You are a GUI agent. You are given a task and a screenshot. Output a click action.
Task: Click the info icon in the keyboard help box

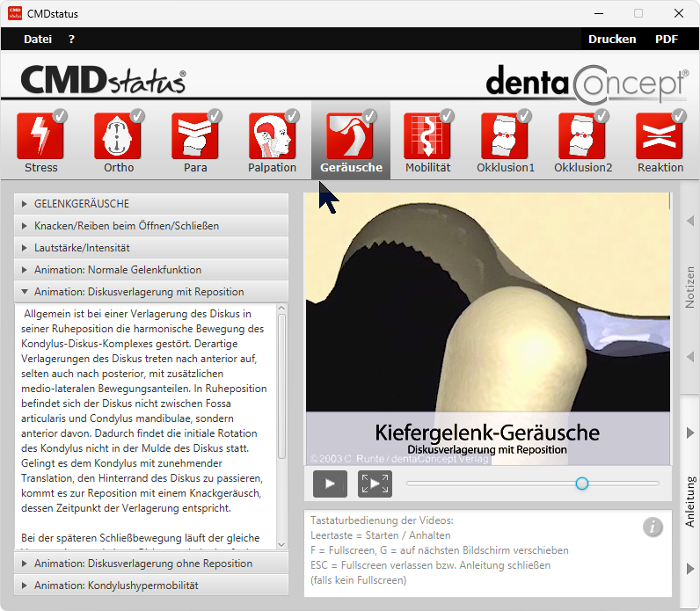click(653, 527)
